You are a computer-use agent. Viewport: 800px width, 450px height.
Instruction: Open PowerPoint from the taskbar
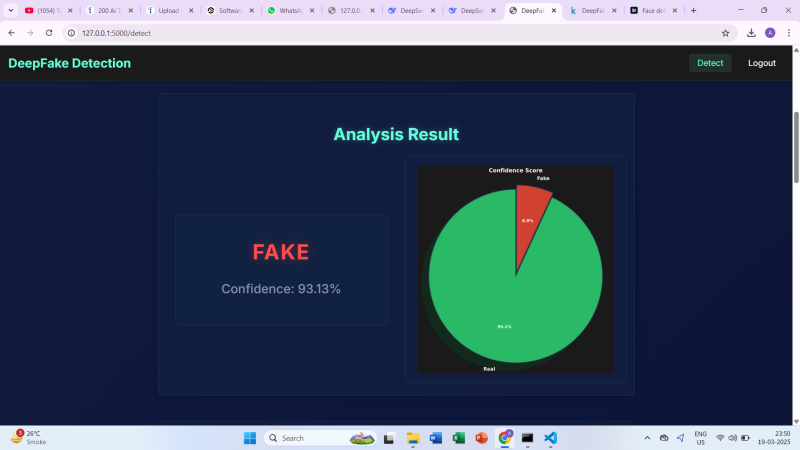482,438
